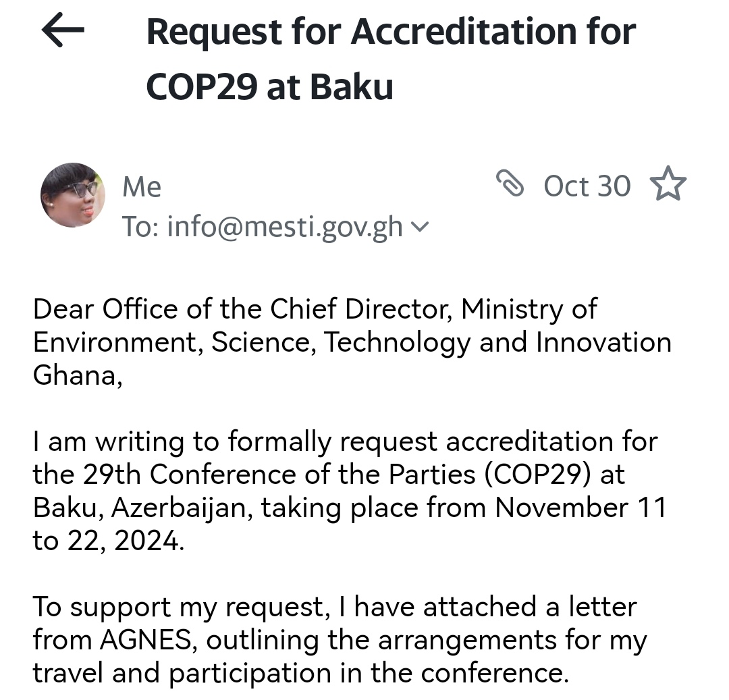Click the "to 22, 2024." date text
The width and height of the screenshot is (729, 700).
[108, 541]
